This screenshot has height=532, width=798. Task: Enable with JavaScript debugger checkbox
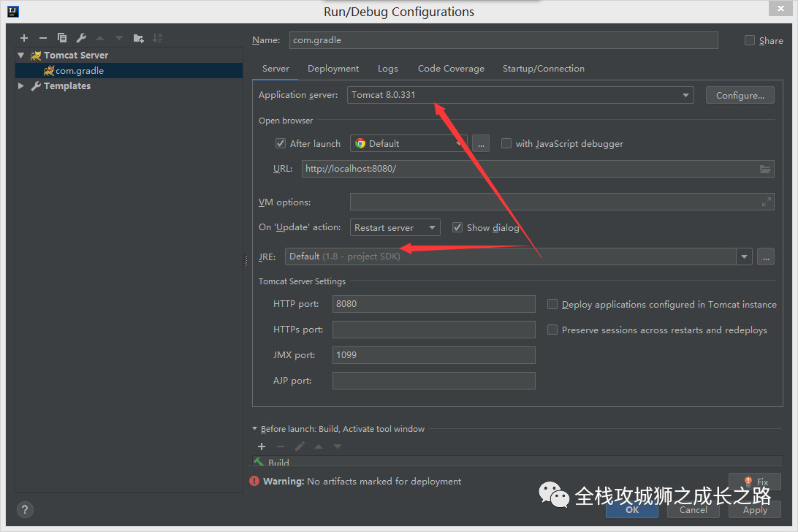[506, 143]
